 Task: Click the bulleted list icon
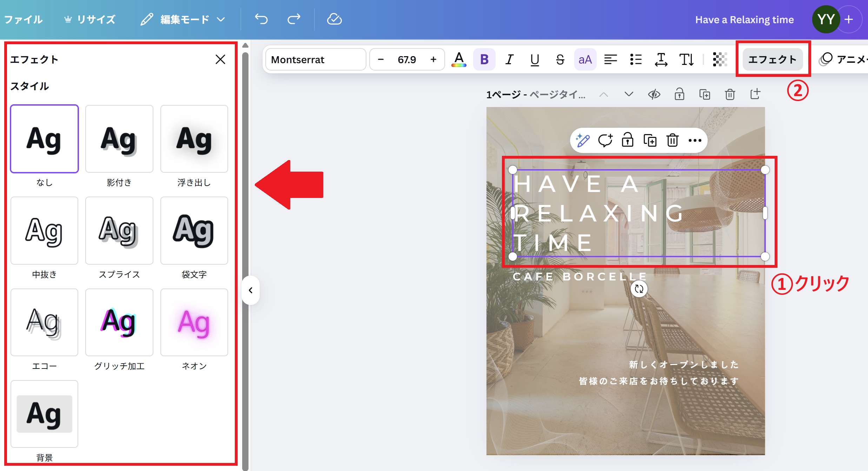click(x=636, y=60)
